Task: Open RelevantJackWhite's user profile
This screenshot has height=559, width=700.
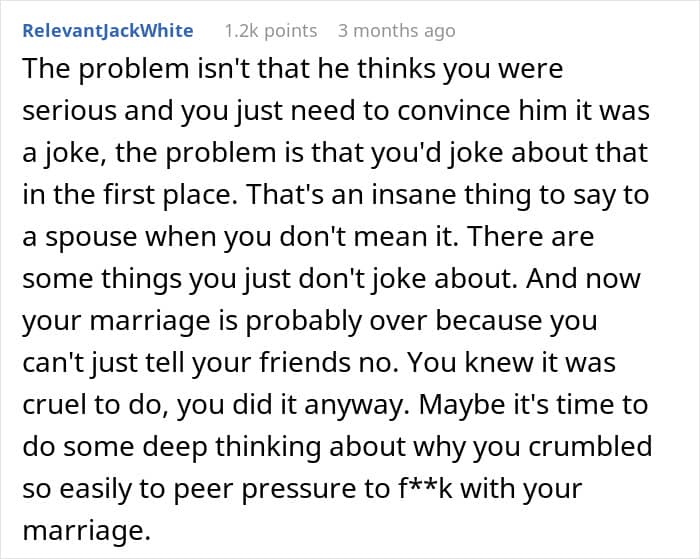Action: 108,31
